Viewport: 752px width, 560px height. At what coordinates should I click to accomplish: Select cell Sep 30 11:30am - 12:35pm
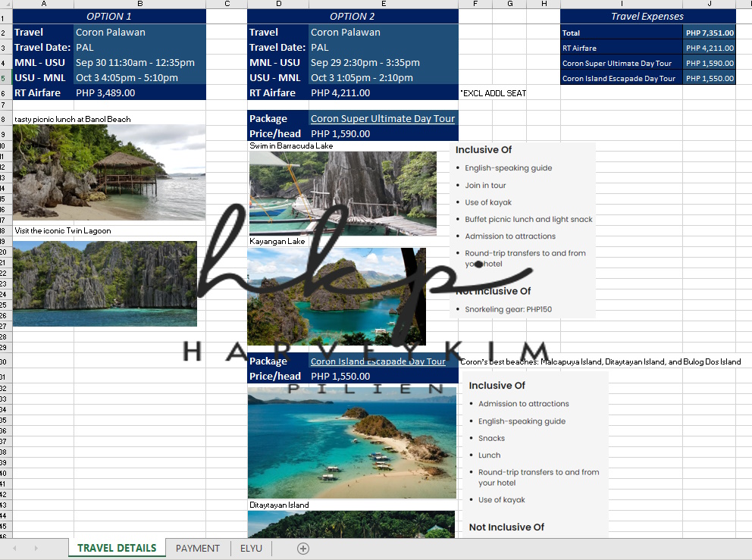[140, 62]
